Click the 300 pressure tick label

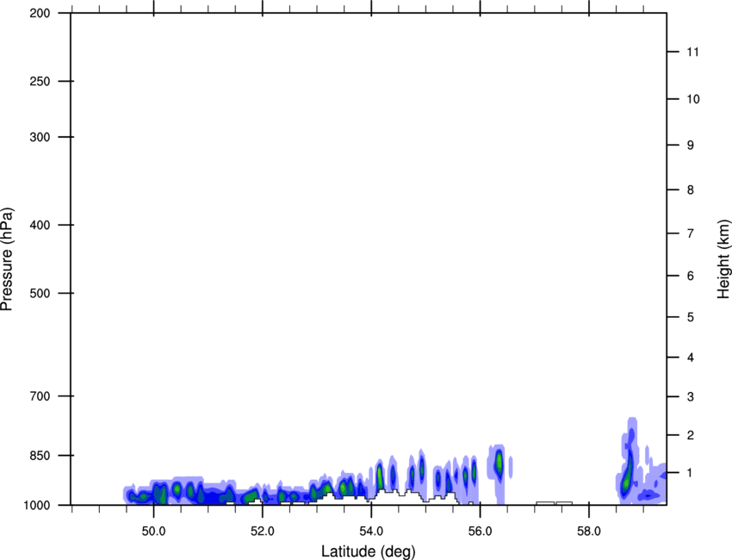(40, 137)
